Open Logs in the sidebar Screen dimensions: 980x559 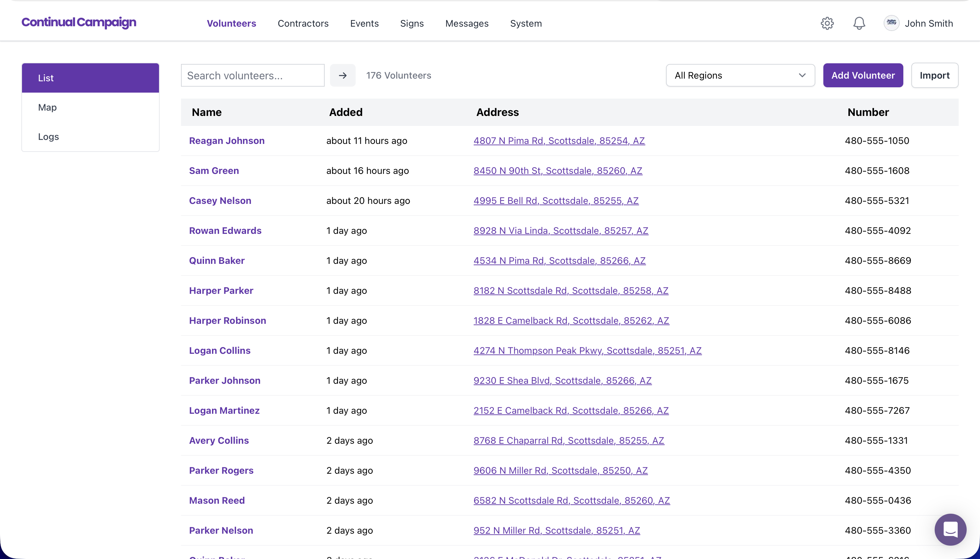pyautogui.click(x=48, y=137)
